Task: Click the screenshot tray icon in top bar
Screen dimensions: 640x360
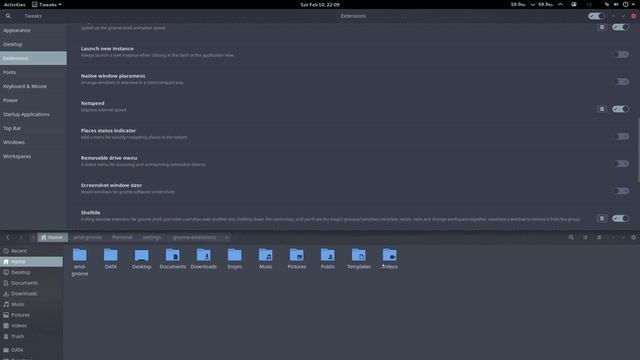Action: (x=574, y=4)
